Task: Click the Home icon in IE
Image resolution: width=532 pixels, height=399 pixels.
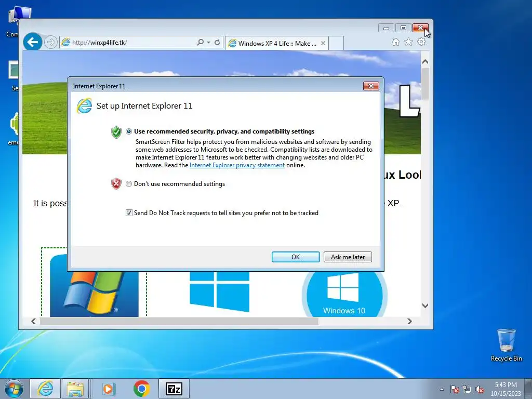Action: click(395, 42)
